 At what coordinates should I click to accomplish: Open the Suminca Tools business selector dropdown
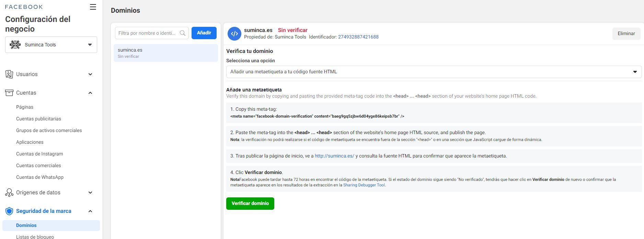point(51,45)
